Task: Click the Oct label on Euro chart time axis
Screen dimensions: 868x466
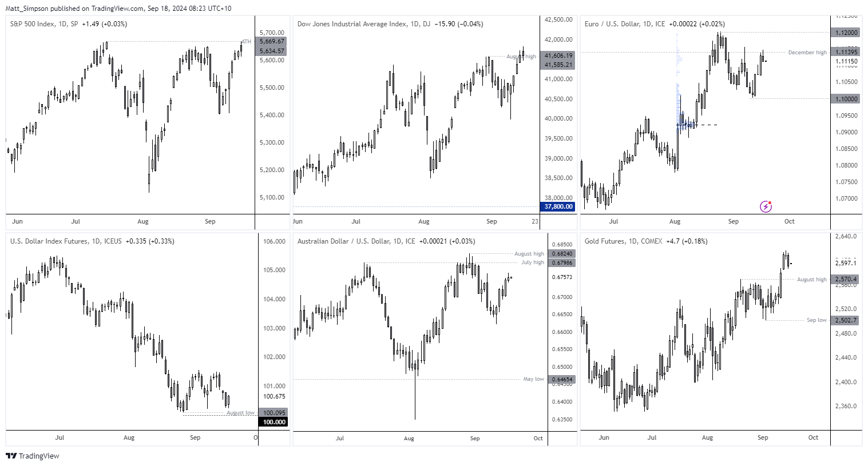Action: 789,221
